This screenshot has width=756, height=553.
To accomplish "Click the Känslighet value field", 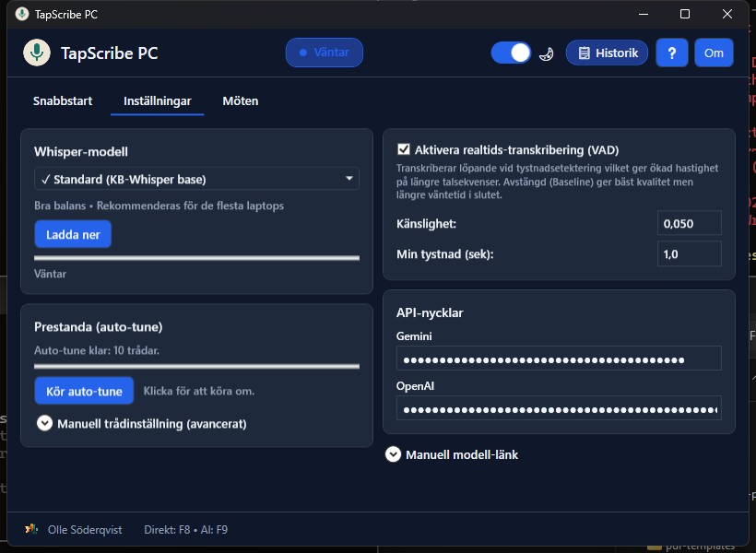I will [689, 223].
